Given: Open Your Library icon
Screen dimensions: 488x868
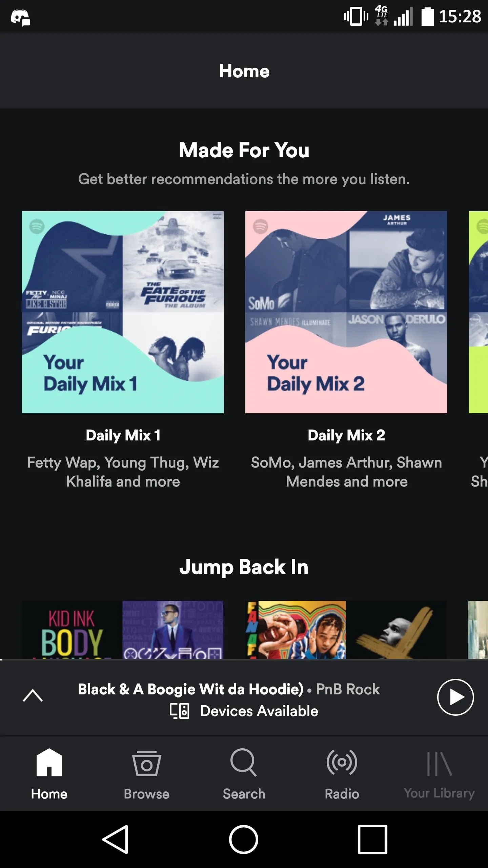Looking at the screenshot, I should click(439, 763).
